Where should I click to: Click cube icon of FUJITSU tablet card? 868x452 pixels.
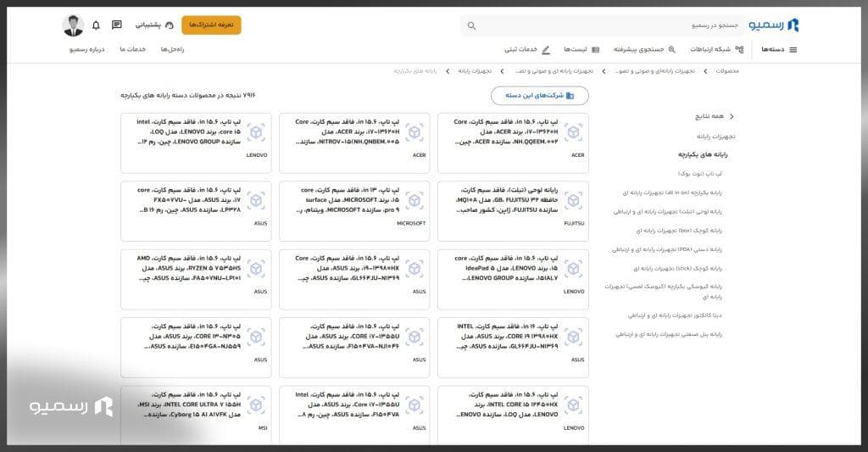coord(574,200)
